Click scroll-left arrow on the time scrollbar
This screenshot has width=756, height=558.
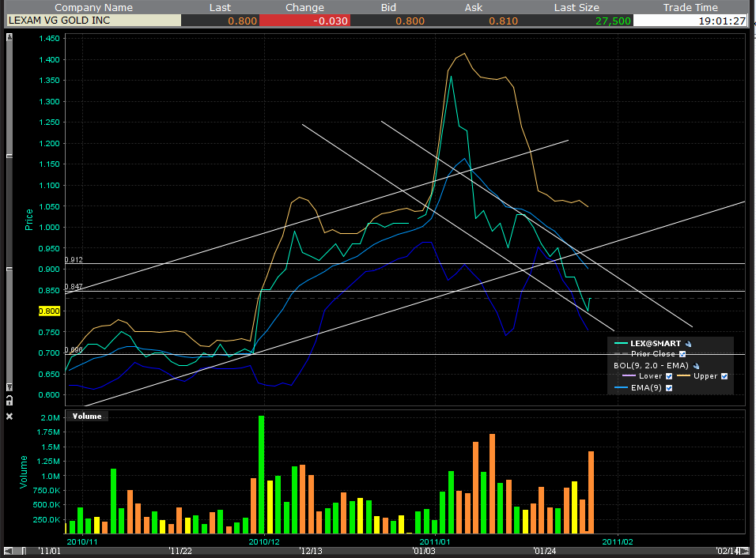[9, 550]
